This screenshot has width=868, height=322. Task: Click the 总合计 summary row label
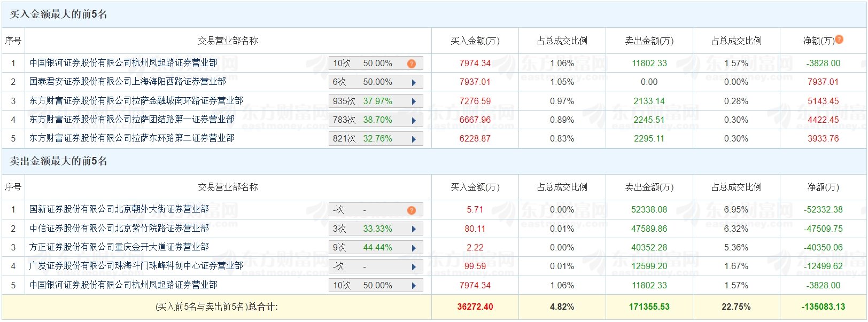tap(216, 307)
